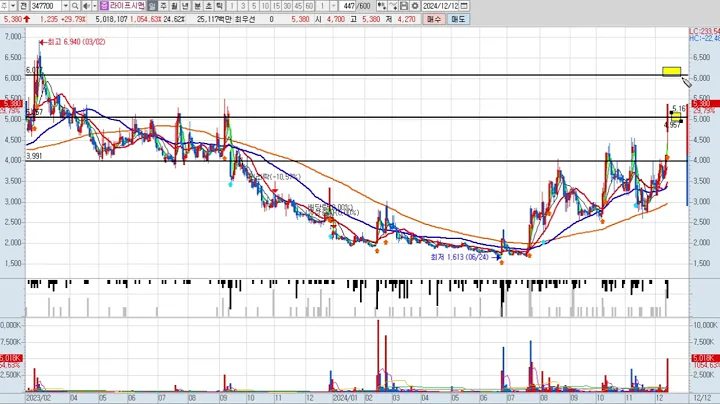Click the 2023/02 date label on time axis
The width and height of the screenshot is (720, 404).
point(39,398)
